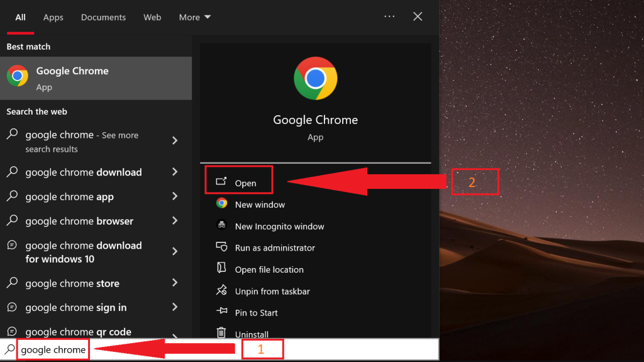
Task: Click the Open file location folder icon
Action: click(221, 268)
